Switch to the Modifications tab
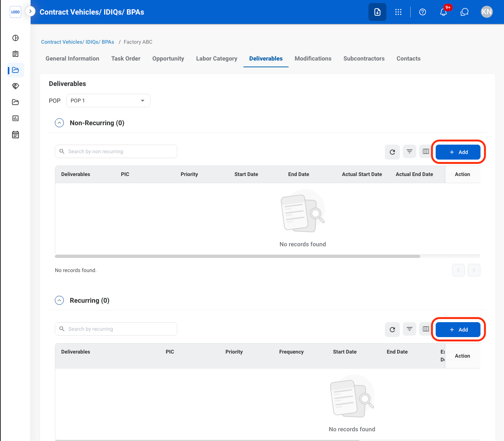This screenshot has height=441, width=504. pos(313,59)
